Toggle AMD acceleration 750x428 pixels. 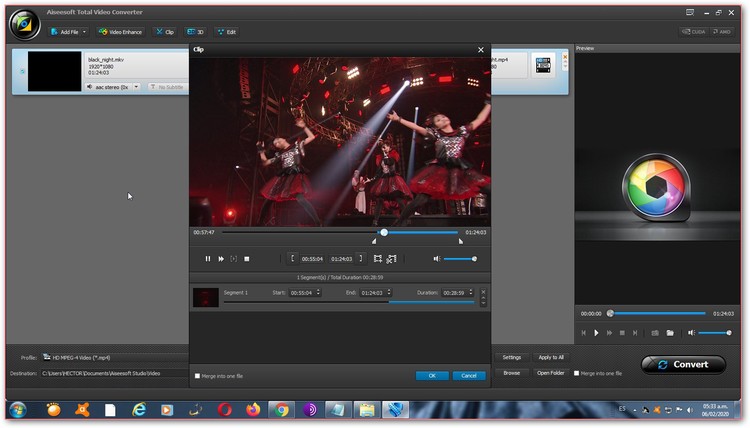[722, 32]
